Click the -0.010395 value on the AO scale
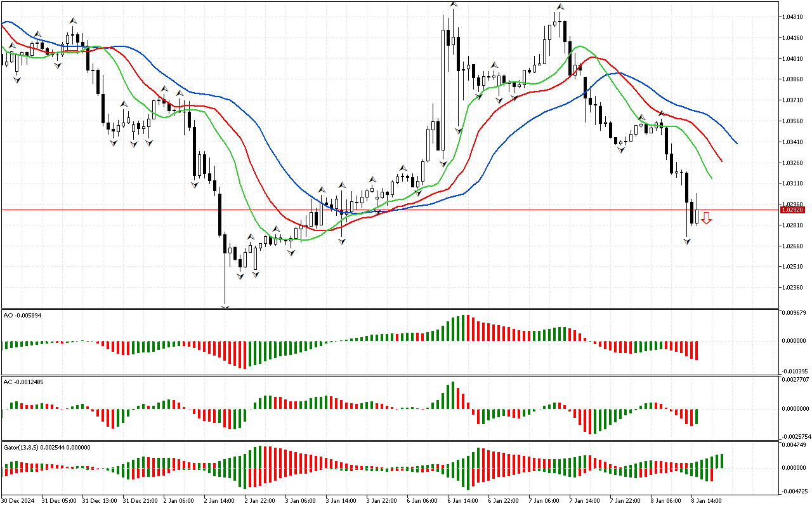Screen dimensions: 812x508 (x=795, y=371)
